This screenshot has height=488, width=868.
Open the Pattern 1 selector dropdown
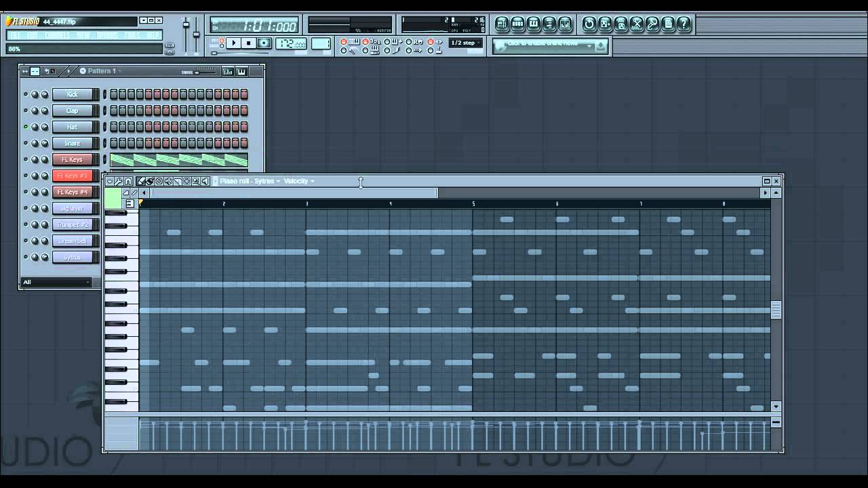point(101,71)
